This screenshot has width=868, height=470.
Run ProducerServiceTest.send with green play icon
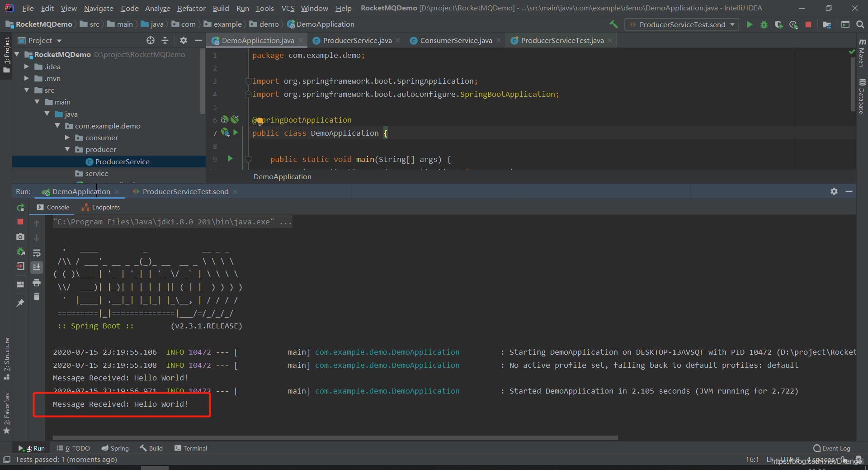[x=750, y=24]
